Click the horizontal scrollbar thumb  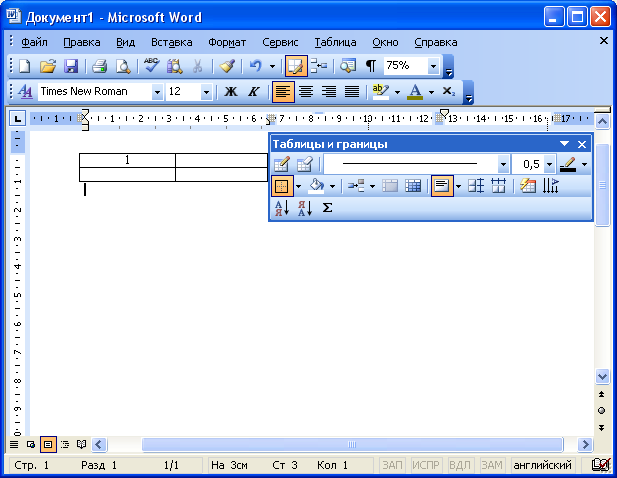[x=352, y=445]
